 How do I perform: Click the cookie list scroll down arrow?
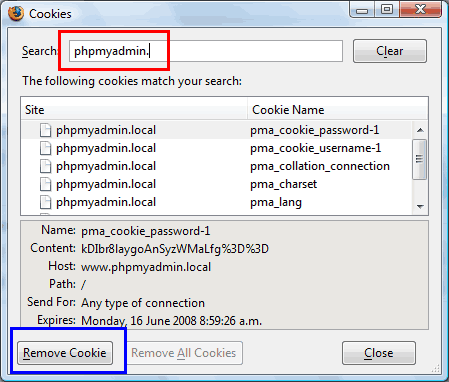click(420, 207)
